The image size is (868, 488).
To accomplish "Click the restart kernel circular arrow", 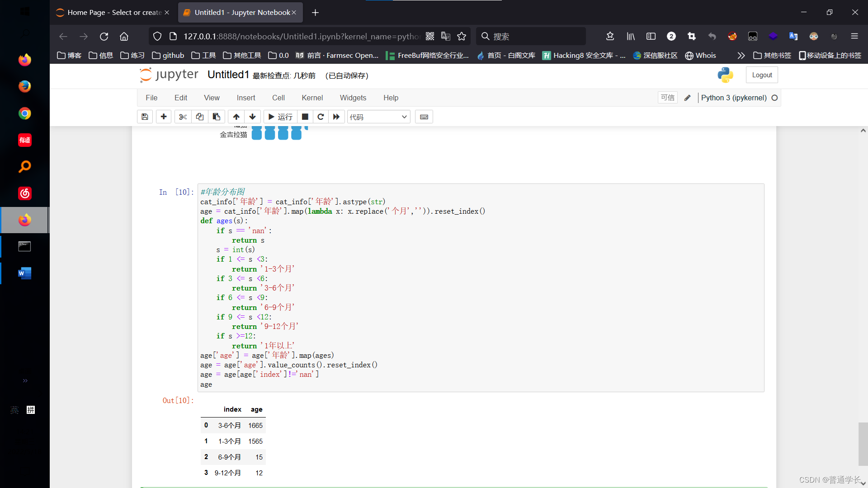I will [x=321, y=117].
